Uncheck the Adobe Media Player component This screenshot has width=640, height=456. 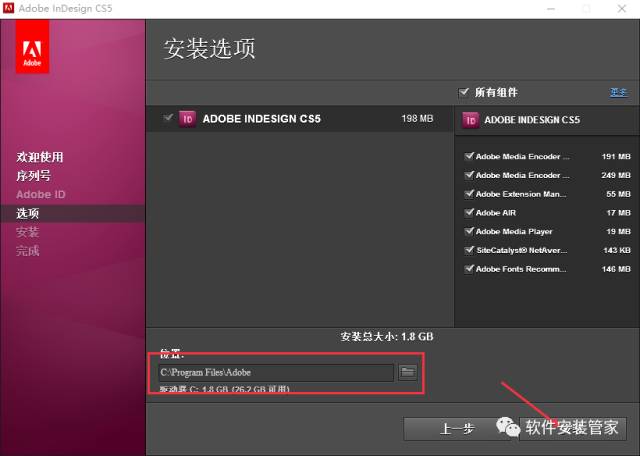[468, 232]
